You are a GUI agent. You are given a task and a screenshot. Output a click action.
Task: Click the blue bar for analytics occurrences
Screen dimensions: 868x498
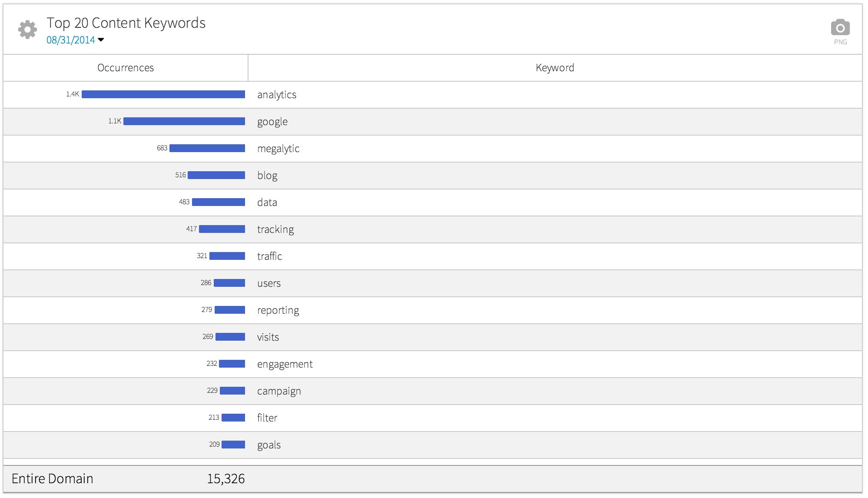163,94
